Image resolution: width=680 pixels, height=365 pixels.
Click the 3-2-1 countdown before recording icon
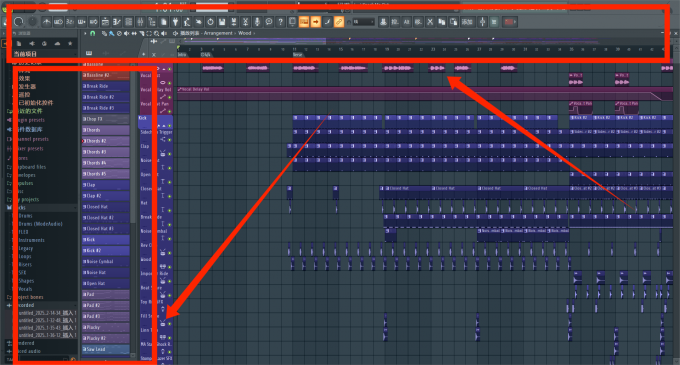(70, 22)
